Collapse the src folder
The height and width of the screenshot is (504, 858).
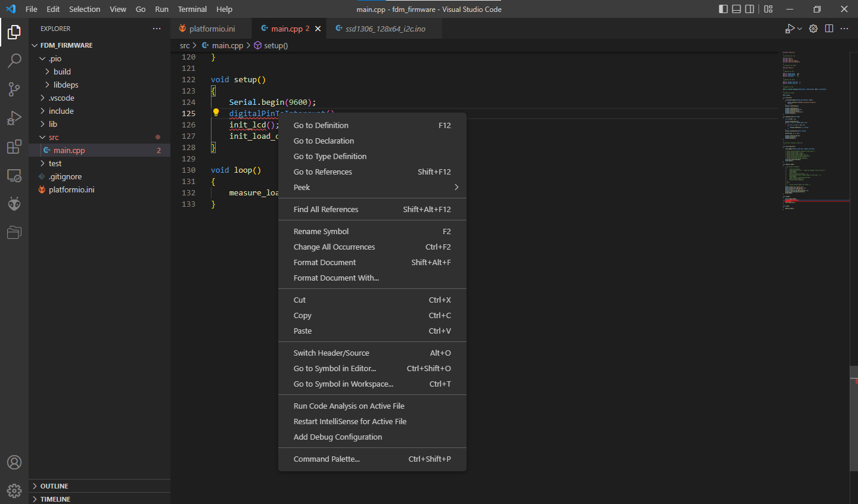click(100, 137)
